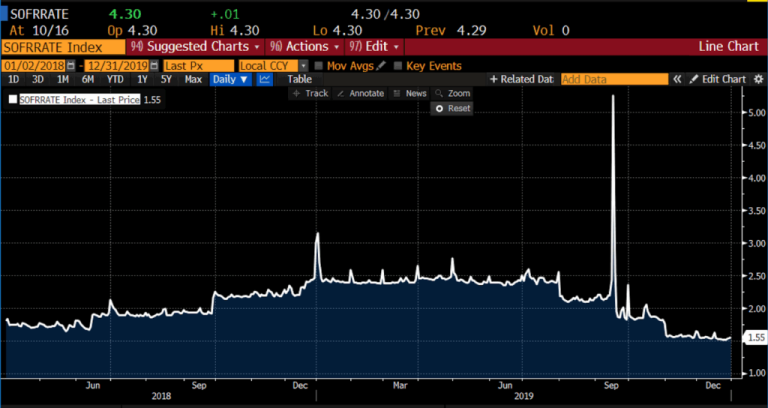Click the double-chevron collapse icon
768x408 pixels.
pyautogui.click(x=677, y=79)
